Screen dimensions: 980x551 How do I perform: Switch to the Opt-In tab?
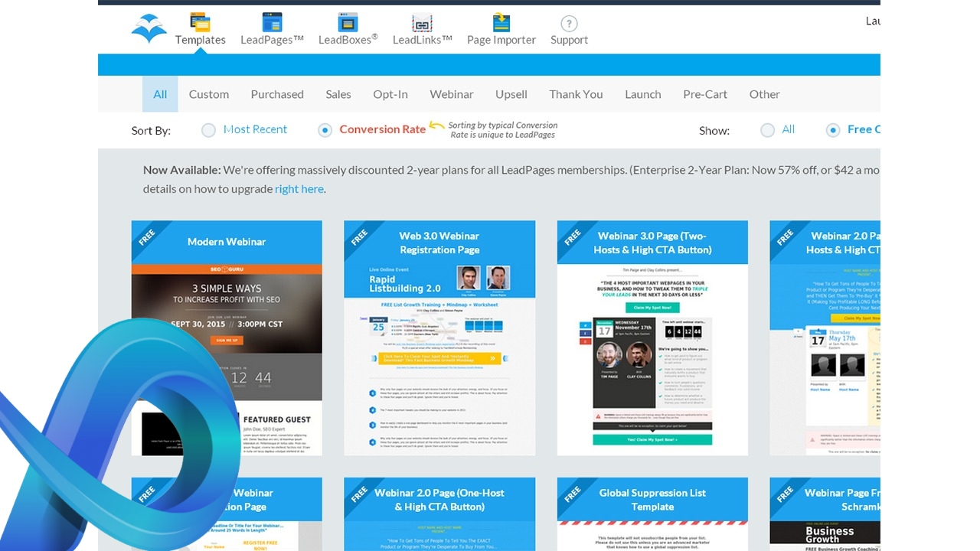pos(390,94)
